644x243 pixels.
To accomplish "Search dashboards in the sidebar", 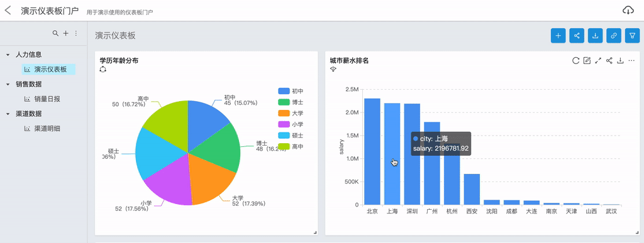I will [x=55, y=33].
